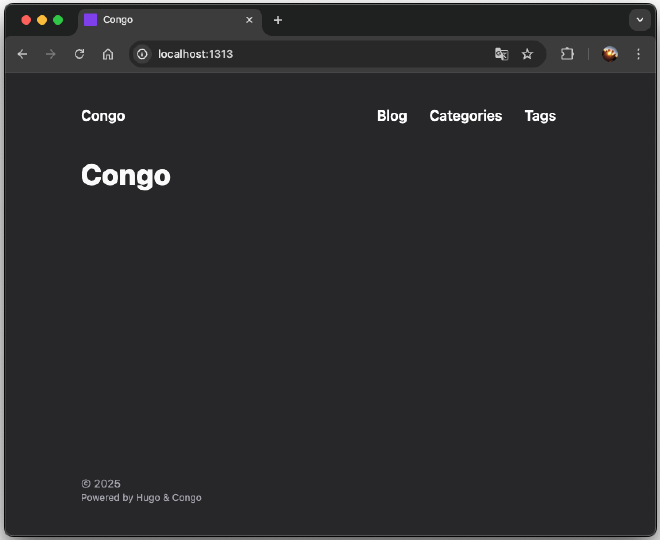Click the forward navigation arrow
Image resolution: width=660 pixels, height=540 pixels.
tap(51, 54)
